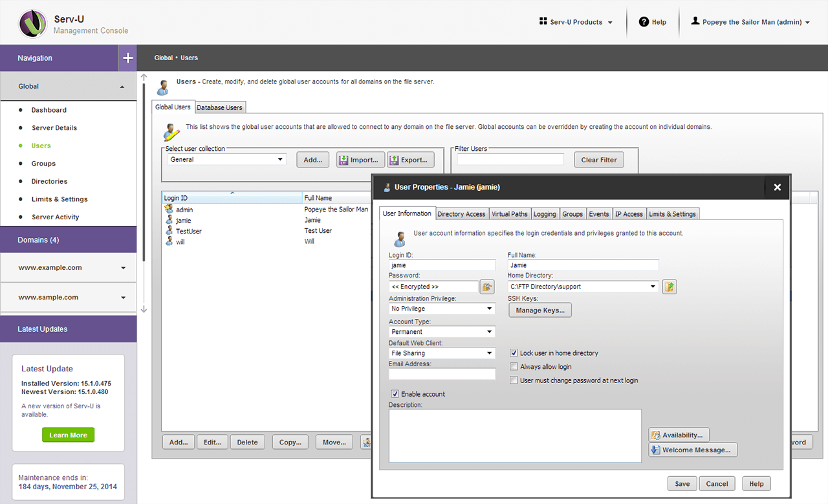Open the Limits & Settings tab
This screenshot has height=504, width=828.
(672, 214)
